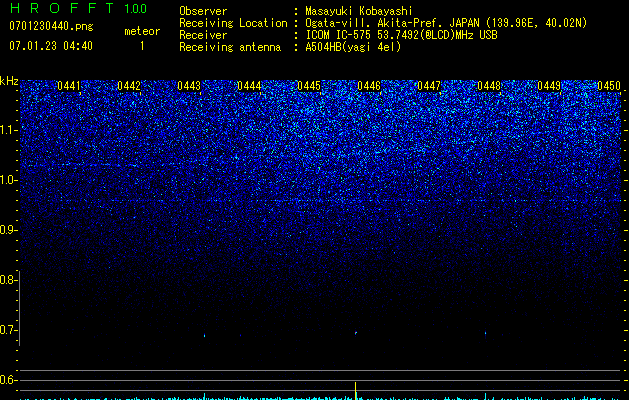Click the meteor count value 1
The height and width of the screenshot is (400, 629).
click(142, 46)
